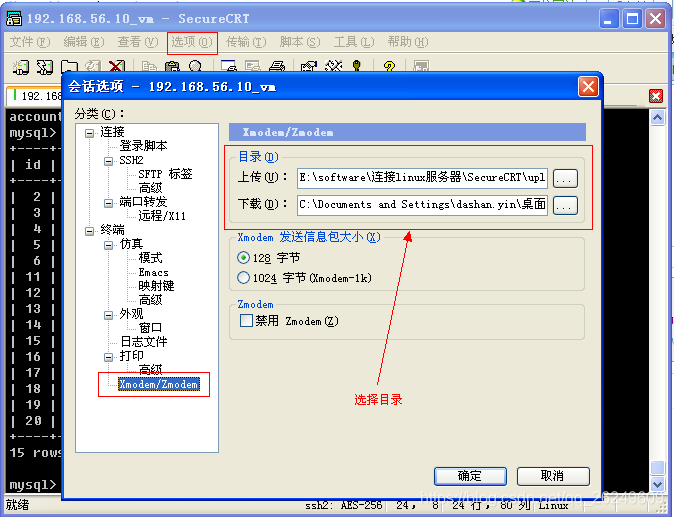Click the Global Options tools icon

tap(334, 67)
